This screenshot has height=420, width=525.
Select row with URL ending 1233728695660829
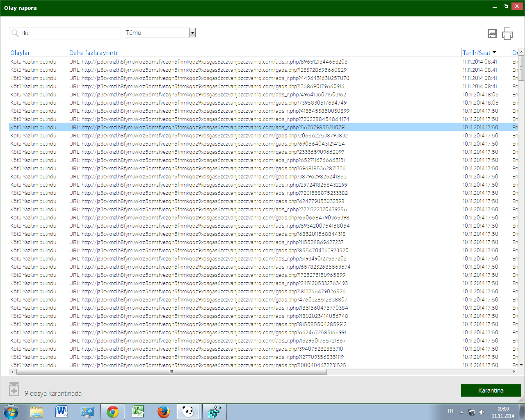click(x=263, y=70)
